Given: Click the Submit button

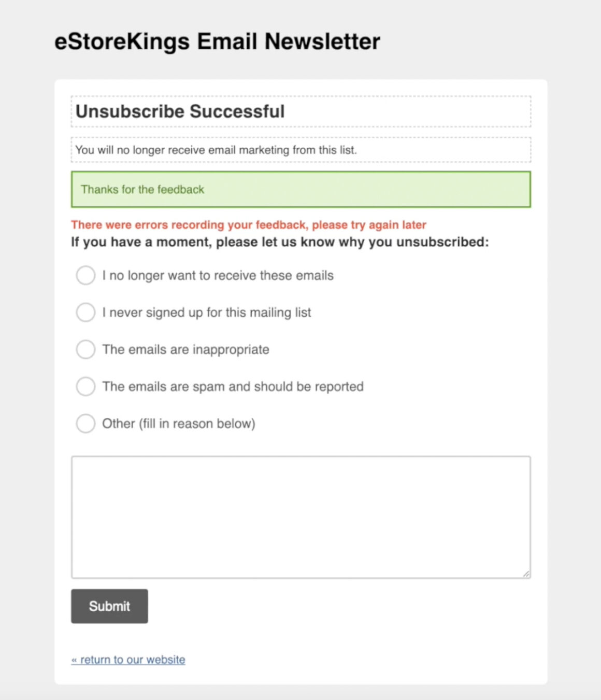Looking at the screenshot, I should pyautogui.click(x=109, y=606).
